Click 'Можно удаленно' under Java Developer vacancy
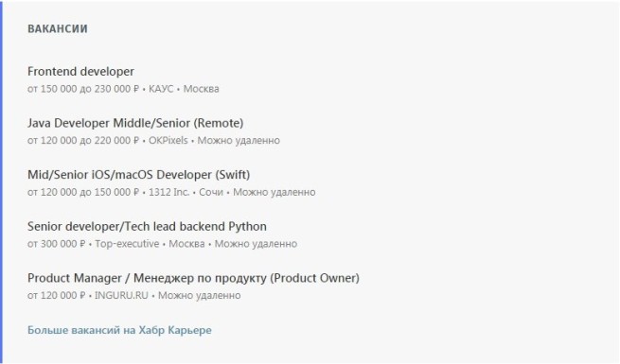620x364 pixels. tap(239, 141)
